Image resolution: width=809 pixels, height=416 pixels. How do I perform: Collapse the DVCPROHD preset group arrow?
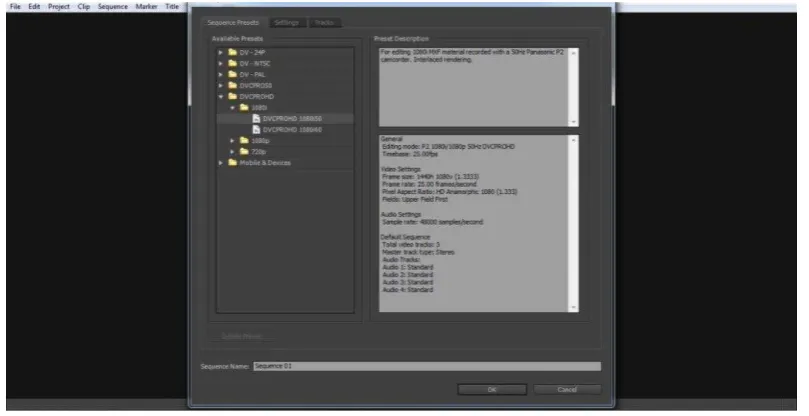click(221, 97)
